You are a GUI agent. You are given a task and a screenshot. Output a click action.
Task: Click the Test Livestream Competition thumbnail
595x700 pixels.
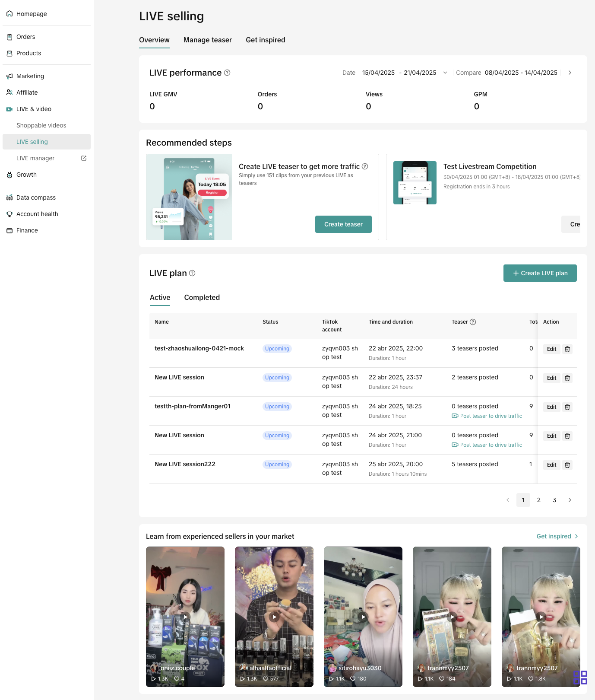(x=415, y=183)
